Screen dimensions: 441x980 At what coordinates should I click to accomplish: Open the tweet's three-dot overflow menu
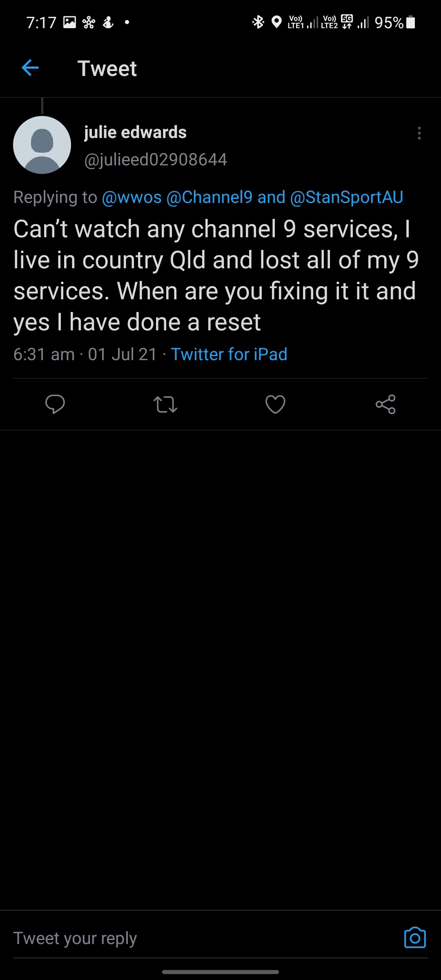point(419,134)
